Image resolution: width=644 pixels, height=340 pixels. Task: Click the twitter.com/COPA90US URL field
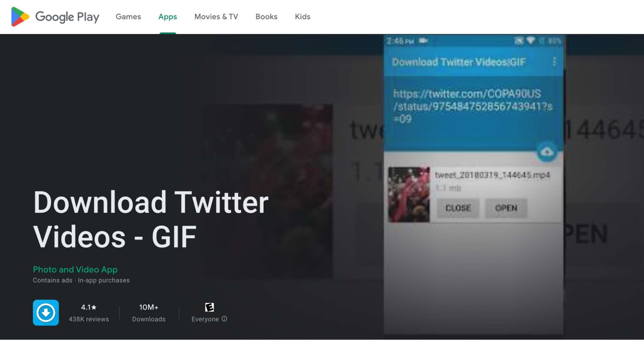tap(473, 106)
